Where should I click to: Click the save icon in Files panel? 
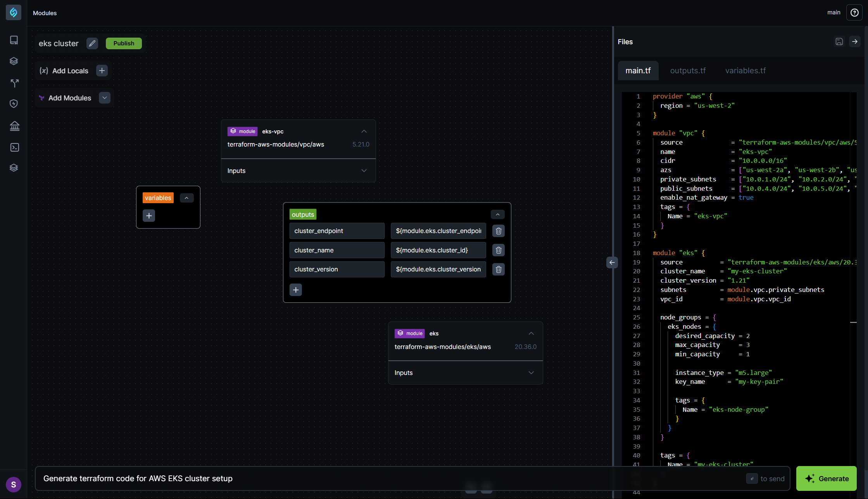pyautogui.click(x=839, y=41)
